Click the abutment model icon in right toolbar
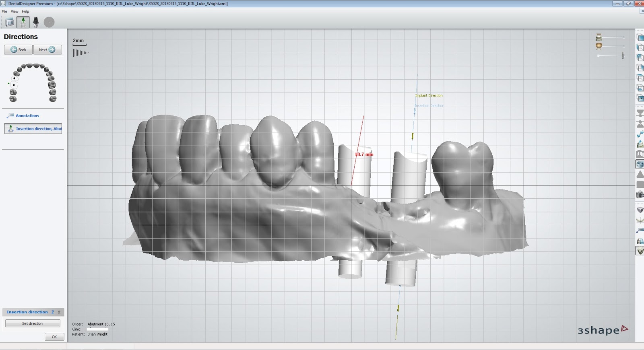Screen dimensions: 644x350 point(640,144)
